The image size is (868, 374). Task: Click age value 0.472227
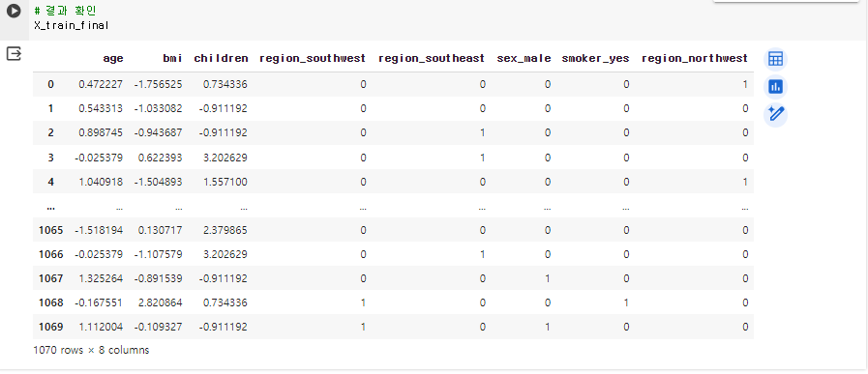click(x=101, y=85)
